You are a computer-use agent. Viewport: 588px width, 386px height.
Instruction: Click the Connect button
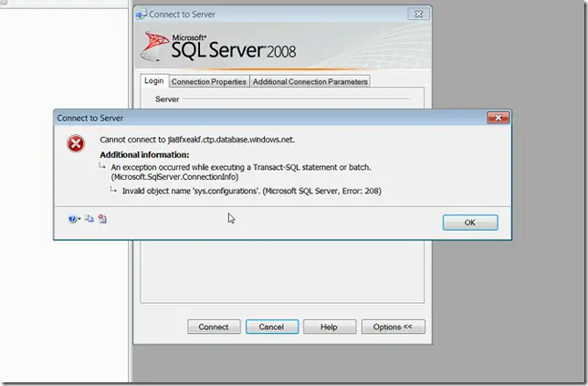214,327
